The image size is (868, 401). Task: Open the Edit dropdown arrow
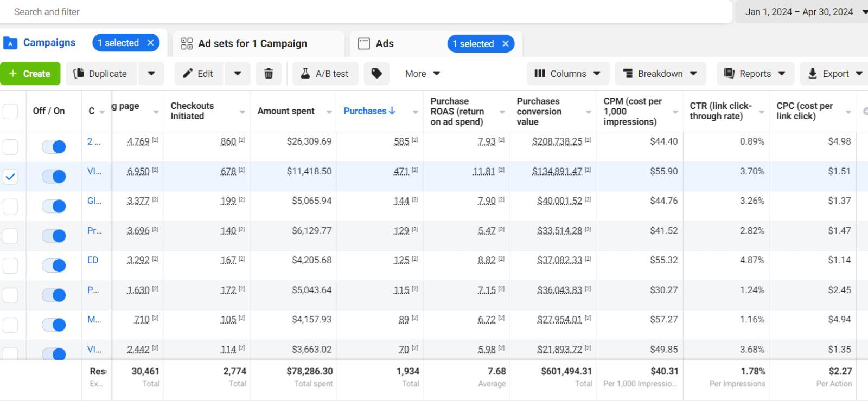[x=238, y=74]
